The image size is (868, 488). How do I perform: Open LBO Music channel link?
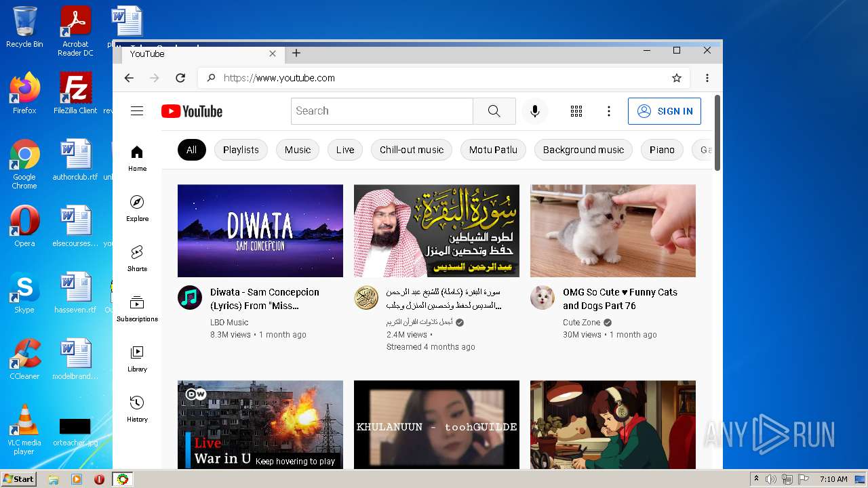(229, 323)
